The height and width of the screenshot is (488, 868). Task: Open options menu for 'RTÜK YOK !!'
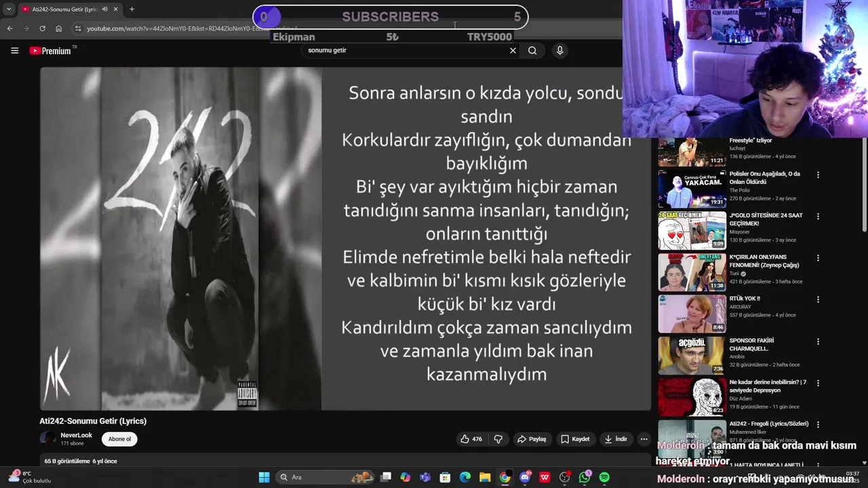818,300
